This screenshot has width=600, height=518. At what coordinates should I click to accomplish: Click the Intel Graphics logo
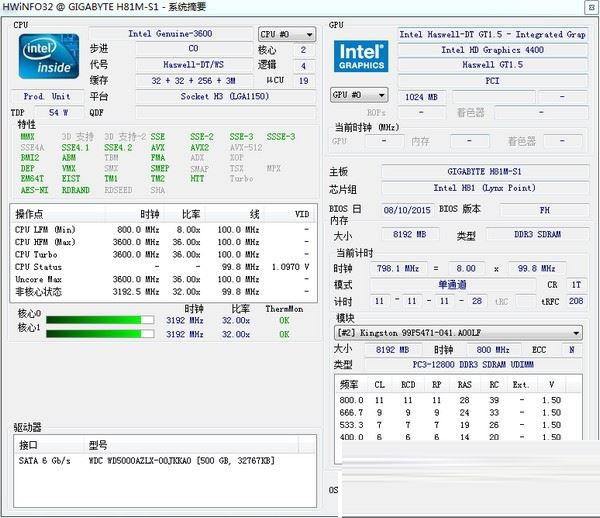pos(361,56)
